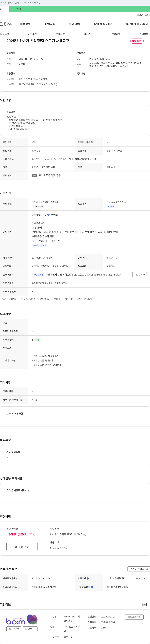Viewport: 150px width, 644px height.
Task: Click the company name 주식회사 리서치 하우스봄
Action: (72, 619)
